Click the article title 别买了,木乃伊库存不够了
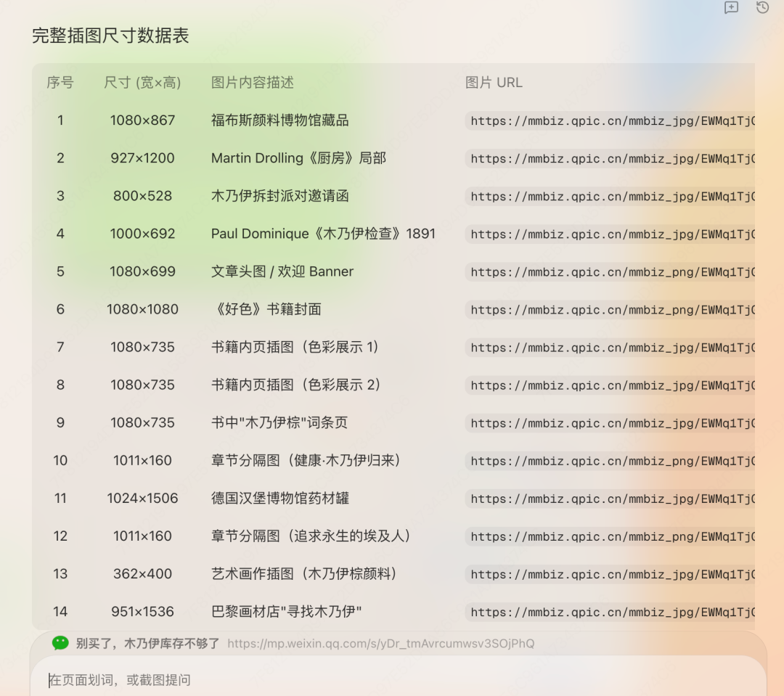 (x=147, y=644)
